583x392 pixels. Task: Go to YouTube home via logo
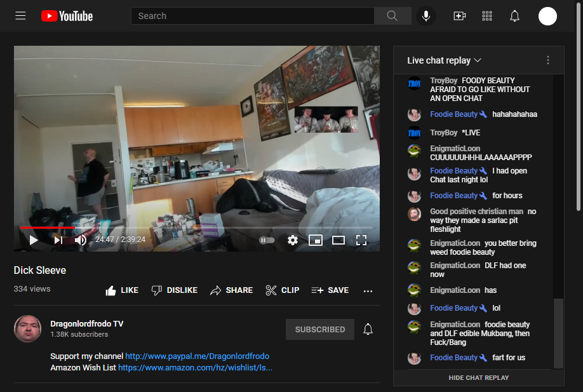pos(67,16)
